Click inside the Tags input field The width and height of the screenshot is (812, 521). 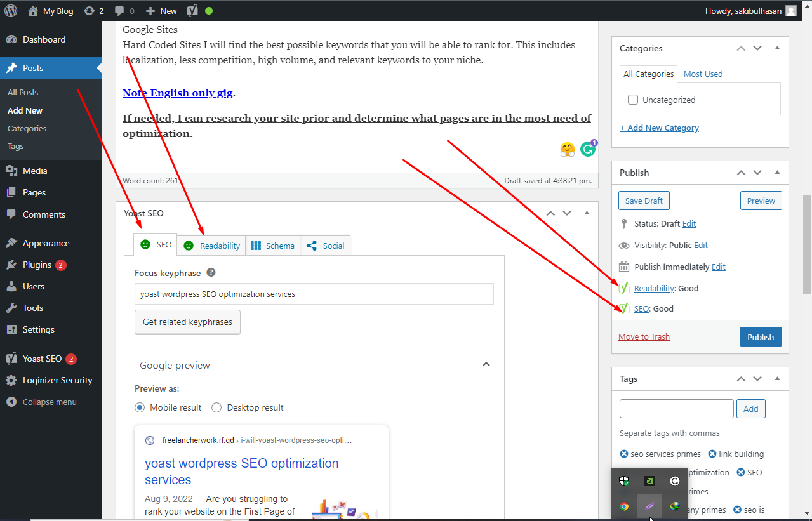click(x=676, y=408)
